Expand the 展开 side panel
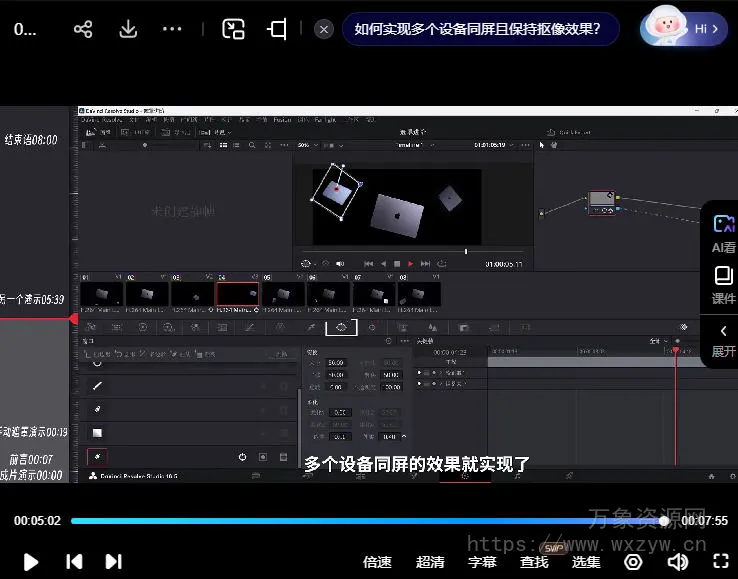The width and height of the screenshot is (738, 579). click(722, 340)
